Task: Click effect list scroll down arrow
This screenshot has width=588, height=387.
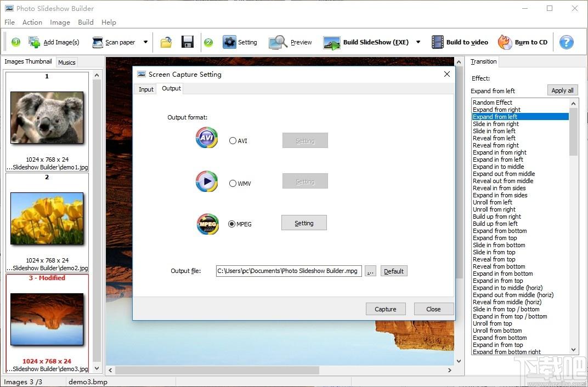Action: (573, 350)
